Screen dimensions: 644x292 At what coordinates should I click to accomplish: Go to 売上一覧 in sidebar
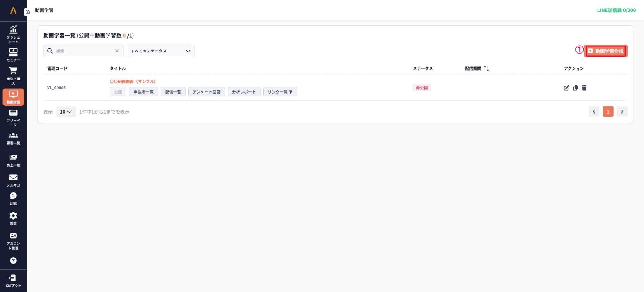[x=13, y=160]
